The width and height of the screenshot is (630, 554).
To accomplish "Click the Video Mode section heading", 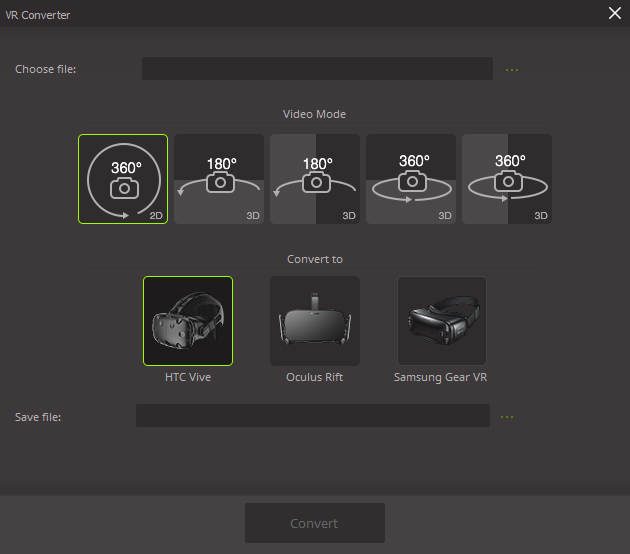I will coord(314,114).
